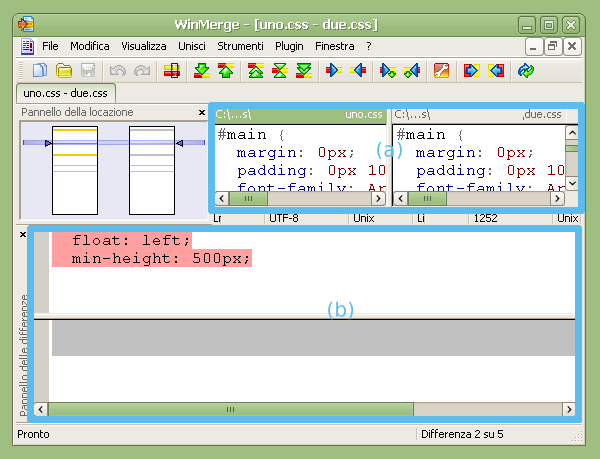Image resolution: width=600 pixels, height=459 pixels.
Task: Open the Plugin menu
Action: click(x=289, y=46)
